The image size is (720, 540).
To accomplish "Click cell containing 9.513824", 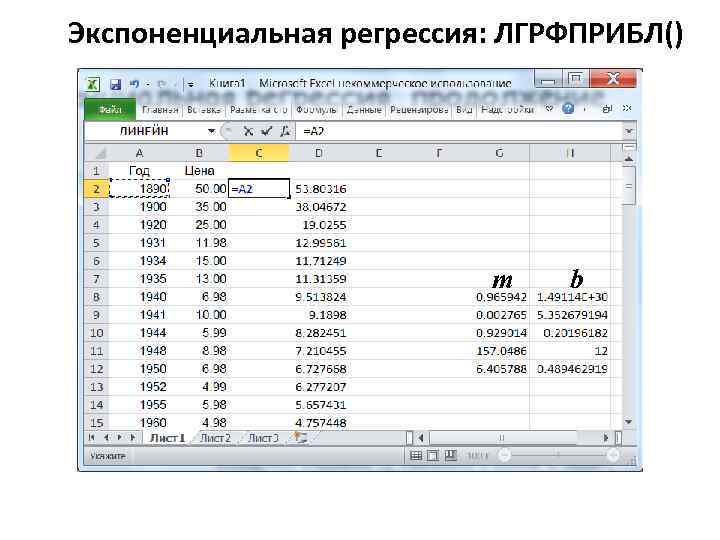I will (x=319, y=297).
